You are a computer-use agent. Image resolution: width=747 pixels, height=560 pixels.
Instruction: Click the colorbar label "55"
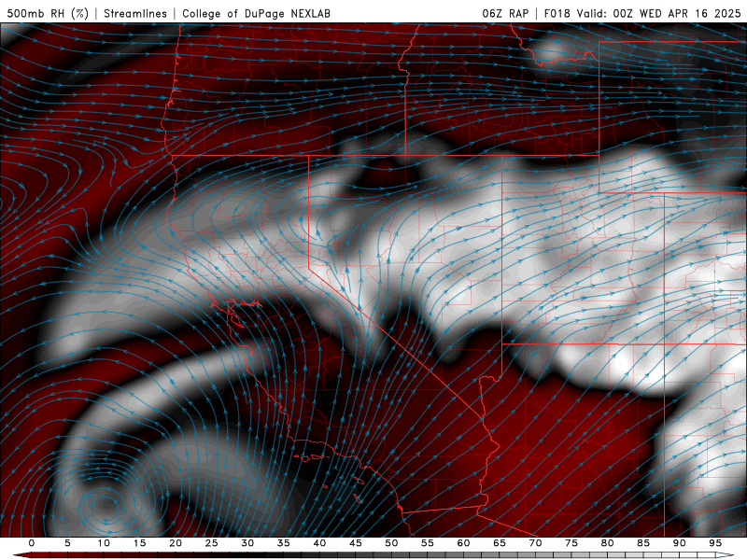(428, 543)
